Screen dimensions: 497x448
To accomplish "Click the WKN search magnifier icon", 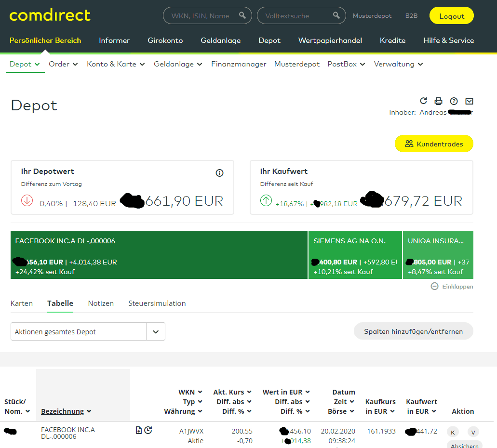I will coord(242,15).
